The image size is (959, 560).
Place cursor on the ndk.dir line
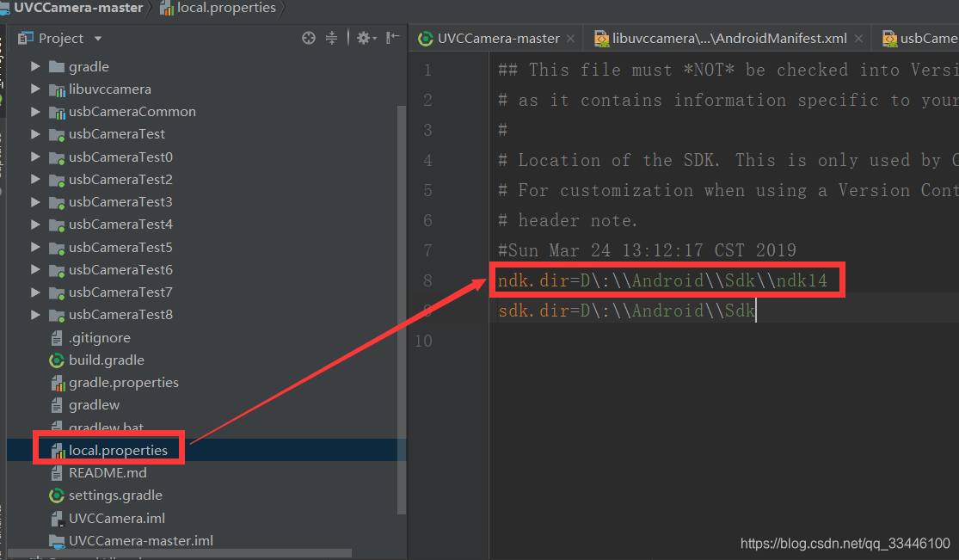(x=661, y=280)
